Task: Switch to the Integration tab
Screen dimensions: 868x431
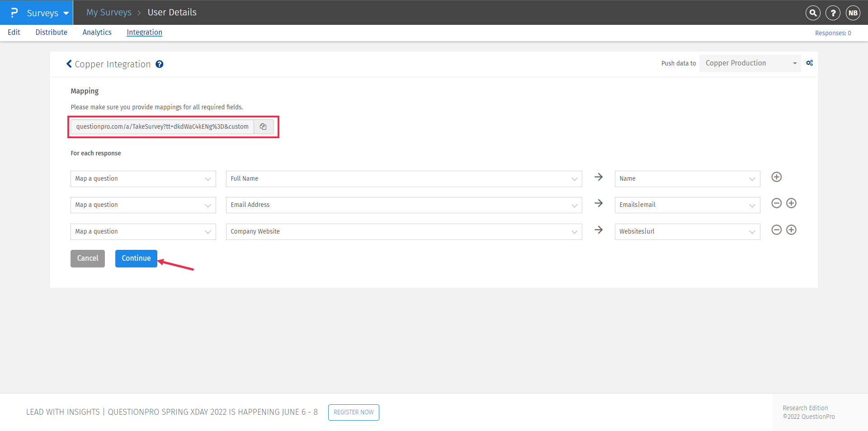Action: point(144,33)
